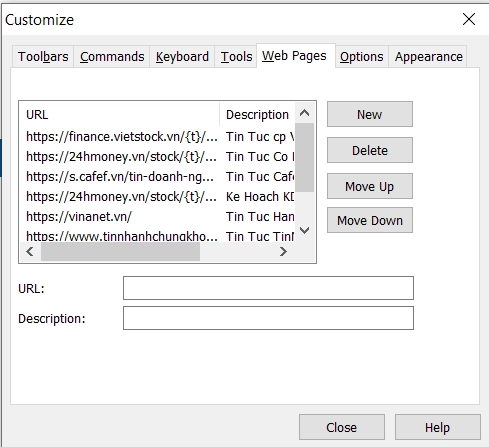Click the Close button at the bottom
The height and width of the screenshot is (447, 489).
point(342,427)
